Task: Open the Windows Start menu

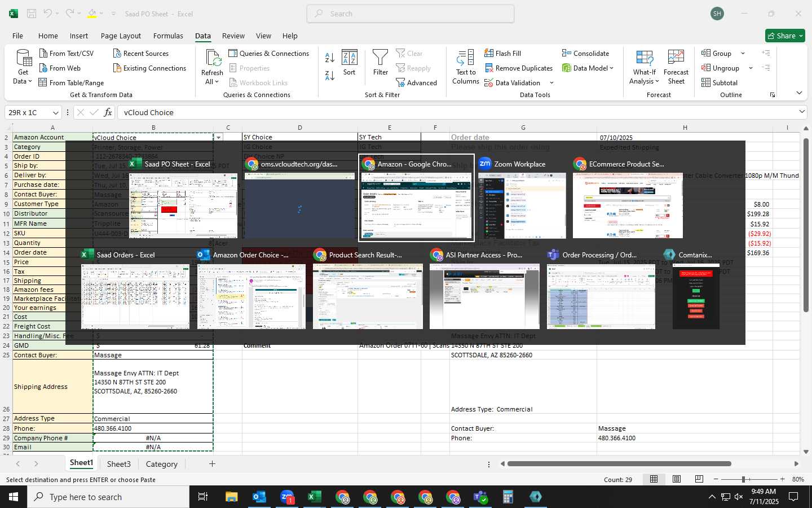Action: [14, 497]
